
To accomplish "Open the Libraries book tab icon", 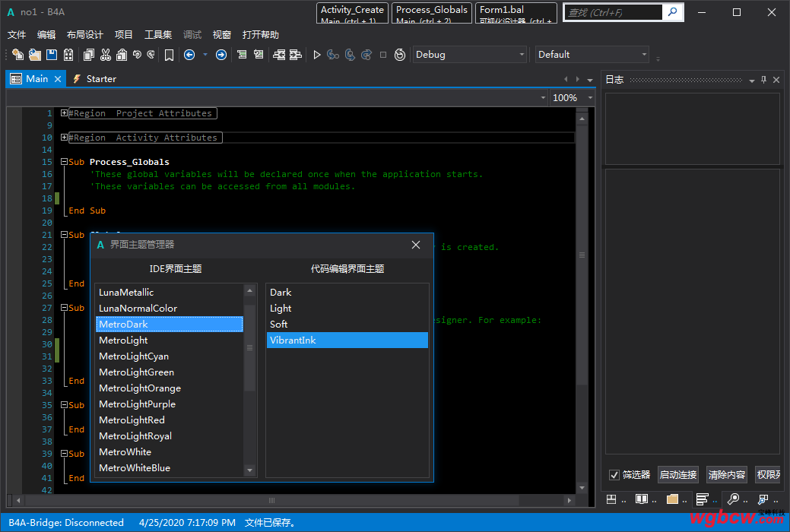I will 642,499.
